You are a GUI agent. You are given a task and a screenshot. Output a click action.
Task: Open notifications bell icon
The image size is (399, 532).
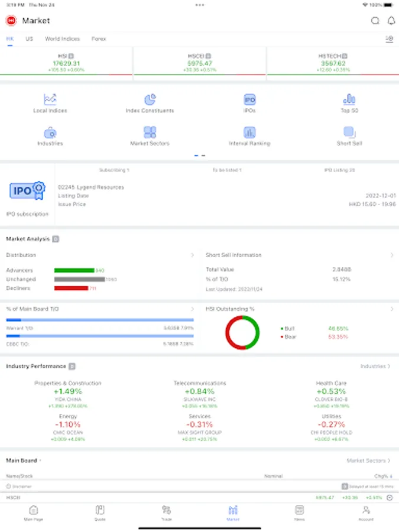pos(391,21)
